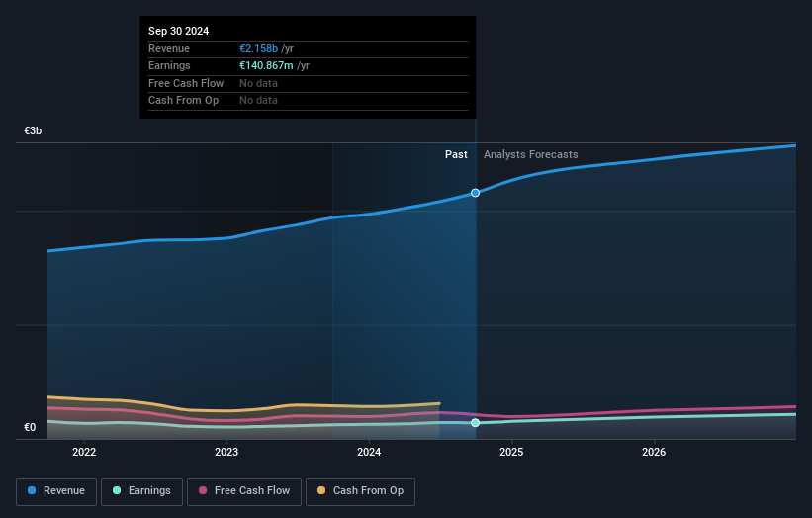Click the Past section label
This screenshot has width=812, height=518.
(456, 154)
